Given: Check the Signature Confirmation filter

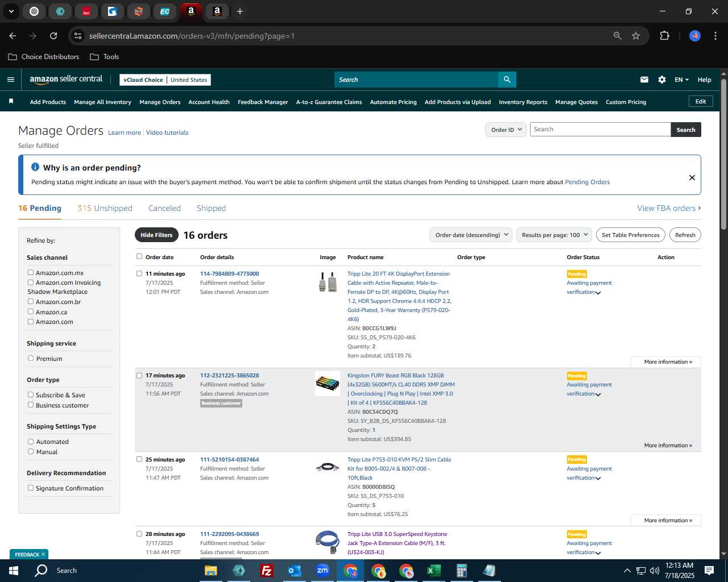Looking at the screenshot, I should coord(31,488).
